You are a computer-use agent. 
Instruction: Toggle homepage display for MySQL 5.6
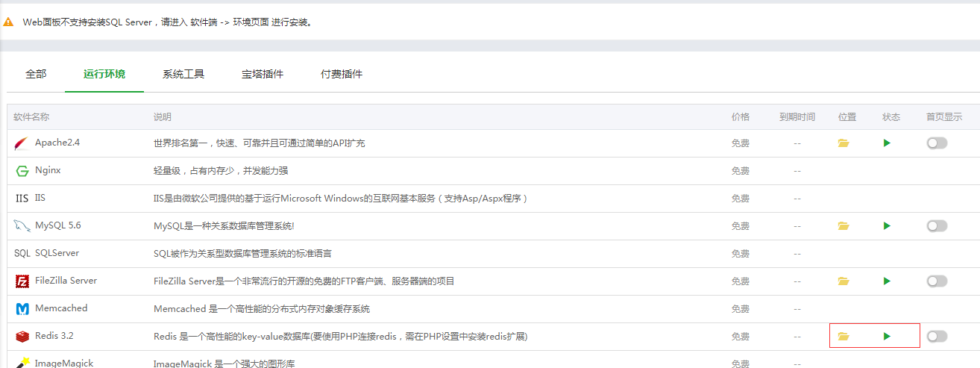[x=937, y=226]
